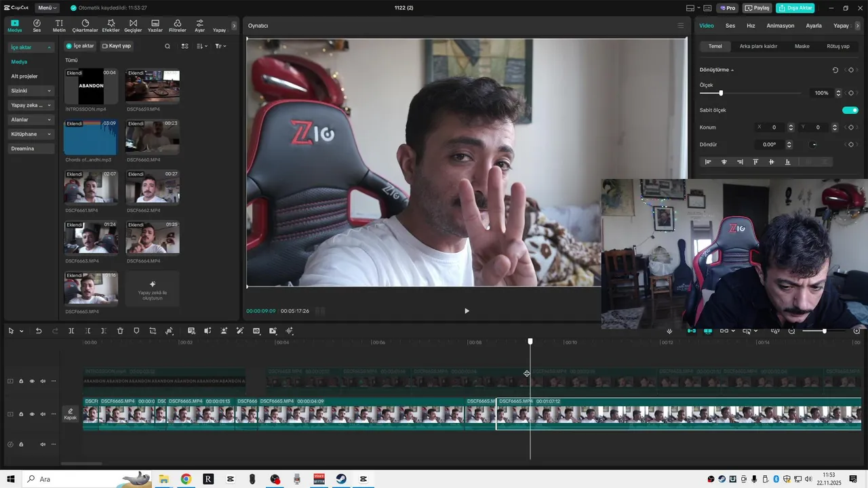Lock the main video track
The width and height of the screenshot is (868, 488).
click(x=21, y=414)
